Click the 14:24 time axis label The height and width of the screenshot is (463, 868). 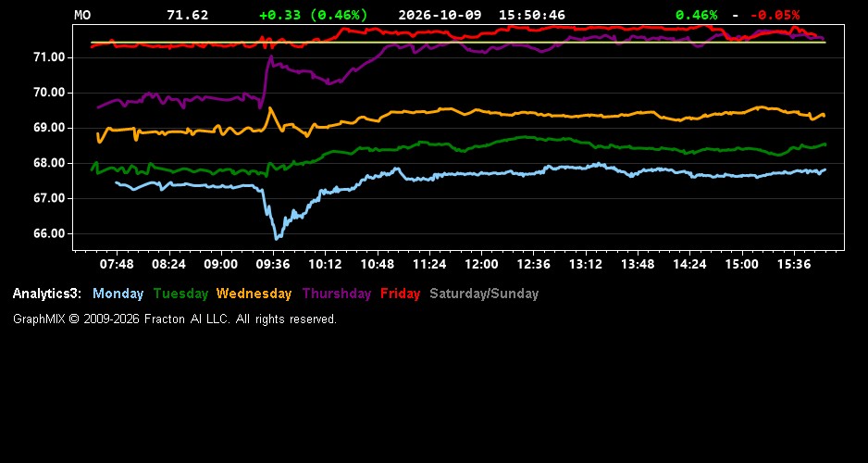689,264
